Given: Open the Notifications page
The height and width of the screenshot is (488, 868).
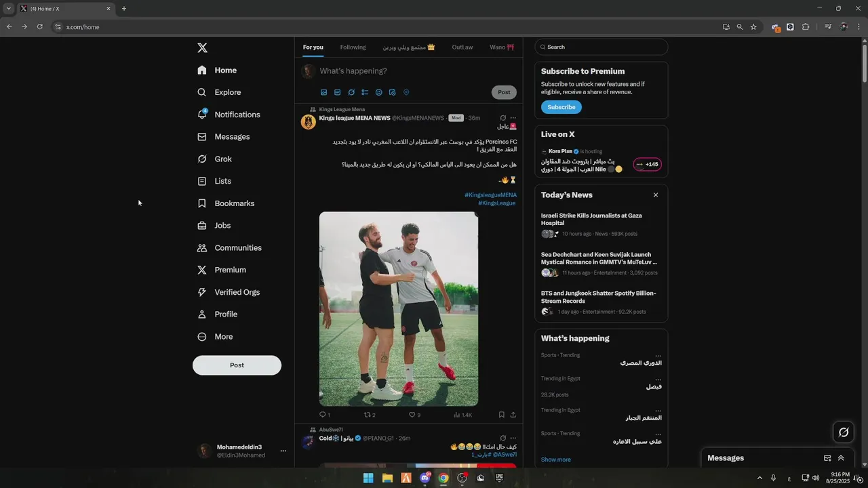Looking at the screenshot, I should coord(229,115).
